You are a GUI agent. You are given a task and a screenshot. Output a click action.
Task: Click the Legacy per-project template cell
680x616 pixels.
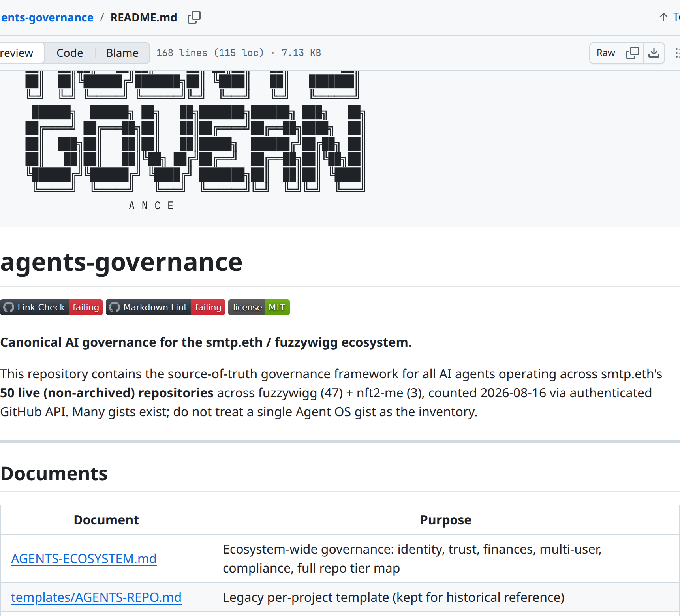click(x=446, y=597)
